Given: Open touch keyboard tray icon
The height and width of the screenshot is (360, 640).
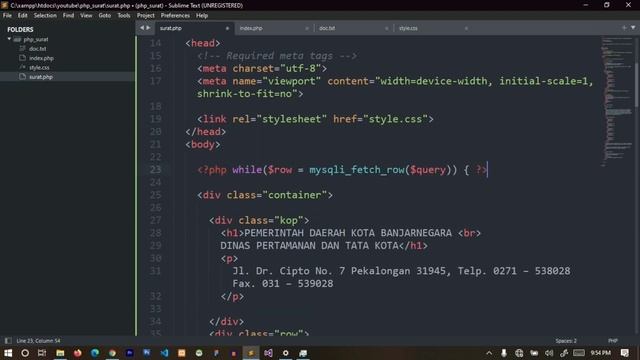Looking at the screenshot, I should click(579, 353).
